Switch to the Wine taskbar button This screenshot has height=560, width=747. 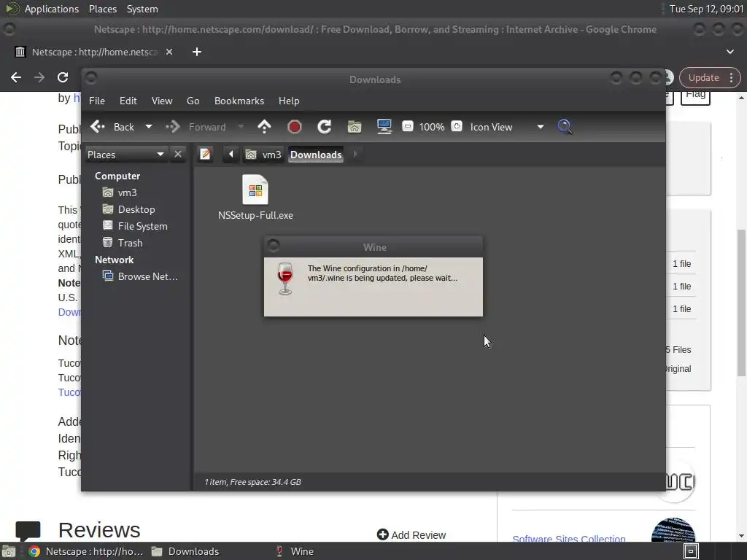click(x=295, y=551)
